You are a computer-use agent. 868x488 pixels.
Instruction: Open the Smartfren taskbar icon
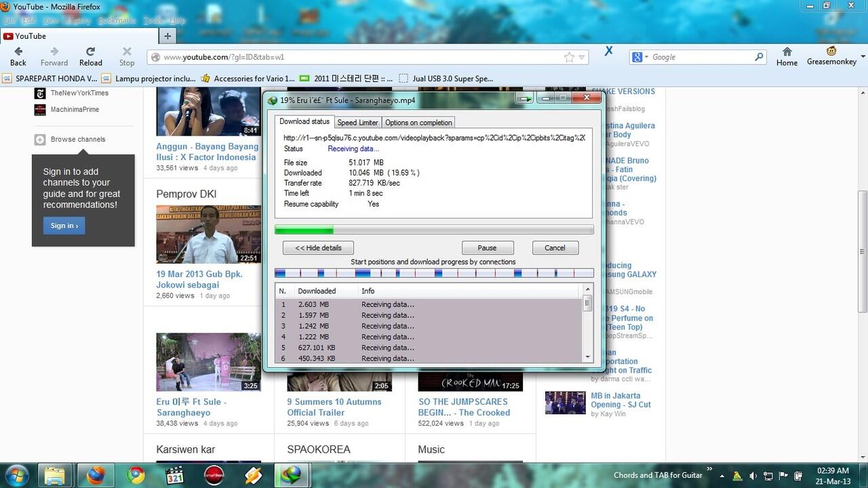click(x=214, y=476)
